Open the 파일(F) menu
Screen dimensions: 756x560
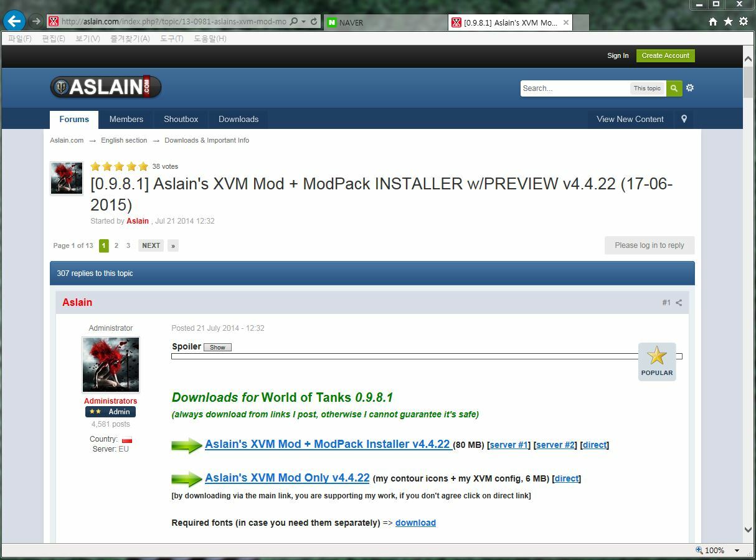coord(20,39)
